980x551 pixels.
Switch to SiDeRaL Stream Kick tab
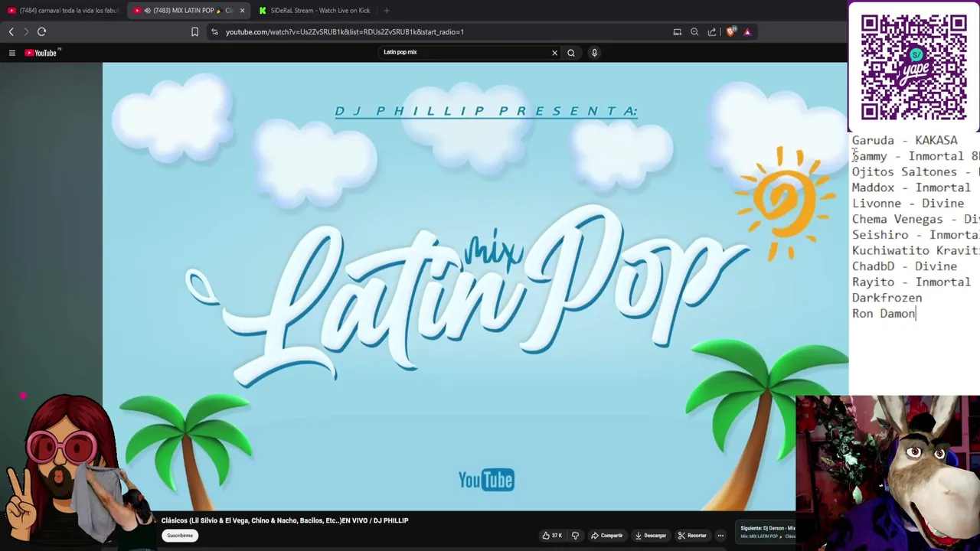314,11
